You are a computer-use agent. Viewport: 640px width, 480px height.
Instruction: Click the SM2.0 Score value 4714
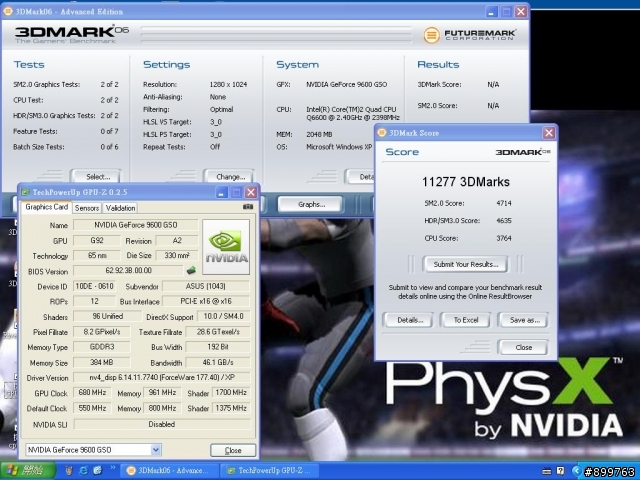tap(504, 203)
